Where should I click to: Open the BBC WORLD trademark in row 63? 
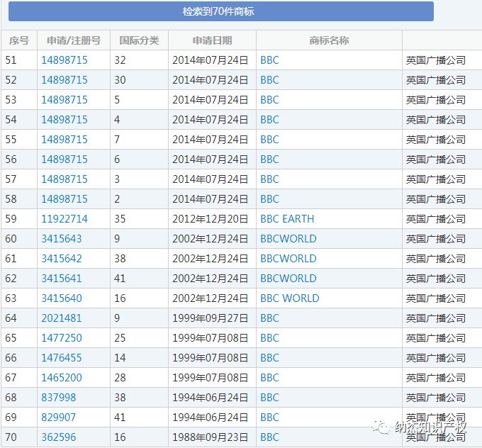289,298
